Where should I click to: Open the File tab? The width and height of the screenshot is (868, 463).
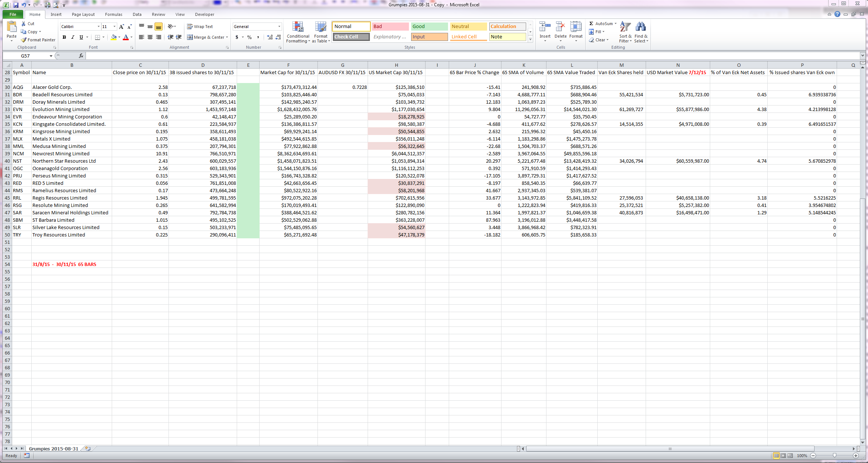13,14
